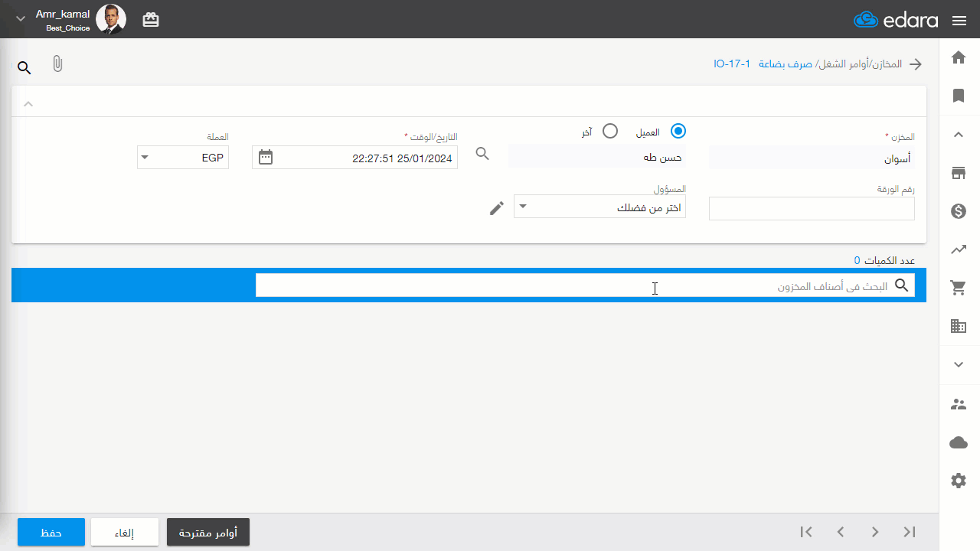Open the bookmarks sidebar icon

(x=959, y=96)
